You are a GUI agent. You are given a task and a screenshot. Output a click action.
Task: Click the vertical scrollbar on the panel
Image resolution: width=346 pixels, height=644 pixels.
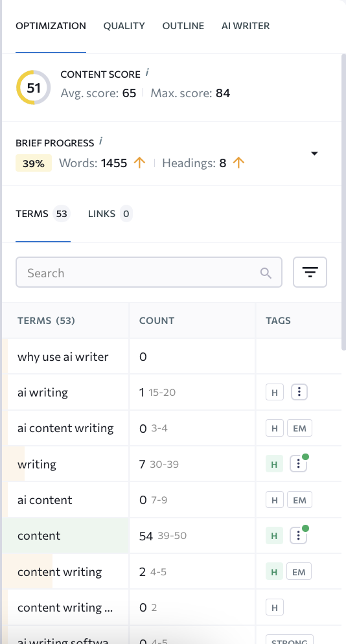click(x=343, y=201)
